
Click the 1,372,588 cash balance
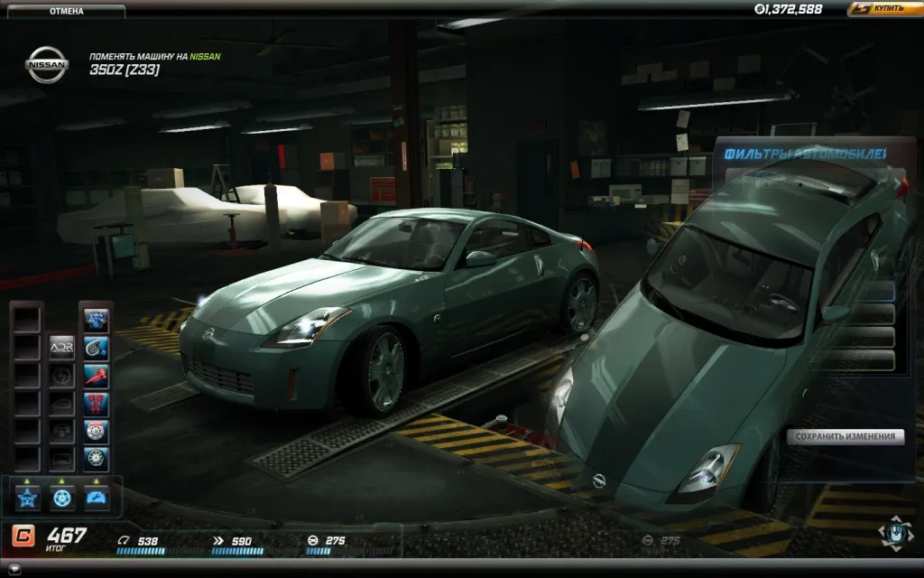[788, 9]
